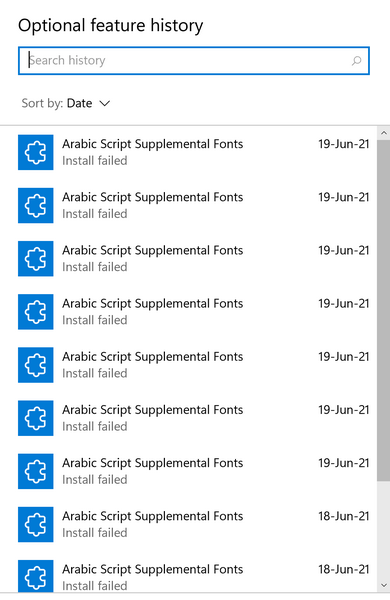Click third entry's puzzle piece icon
The height and width of the screenshot is (600, 390).
(x=36, y=259)
